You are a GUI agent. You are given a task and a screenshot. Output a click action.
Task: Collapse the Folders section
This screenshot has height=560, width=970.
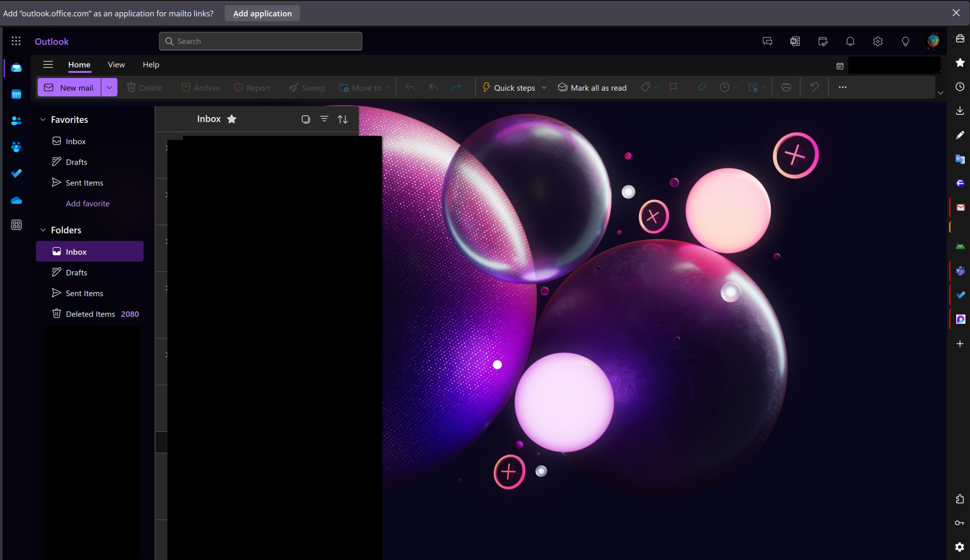[x=43, y=230]
